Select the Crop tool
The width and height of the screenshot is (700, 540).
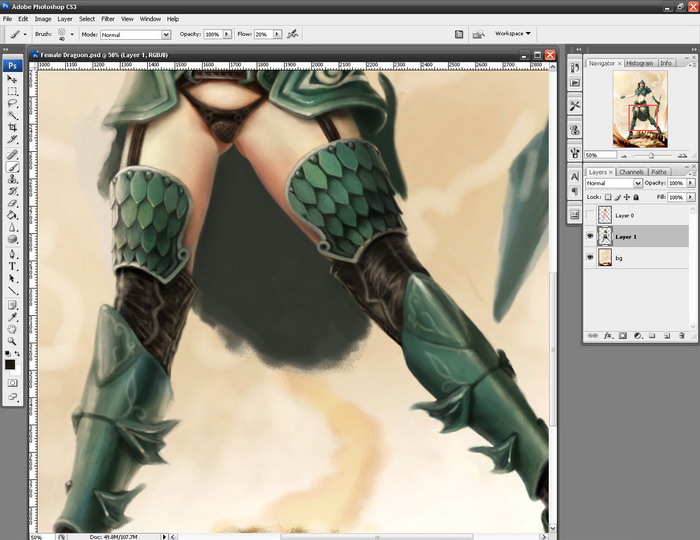point(12,128)
